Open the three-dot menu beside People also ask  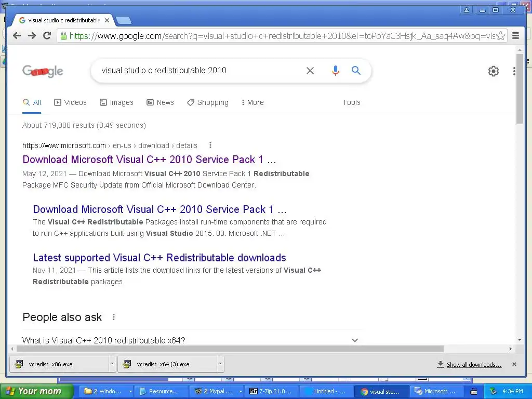coord(114,317)
